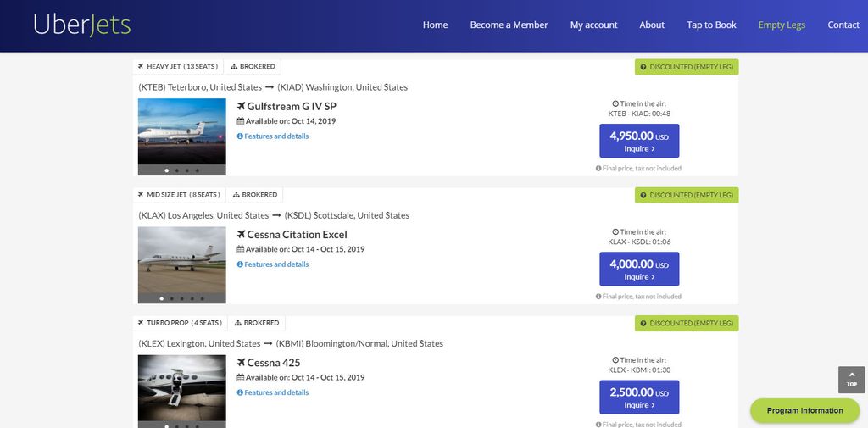Select third carousel dot on Citation Excel photo
The image size is (868, 428).
coord(181,299)
